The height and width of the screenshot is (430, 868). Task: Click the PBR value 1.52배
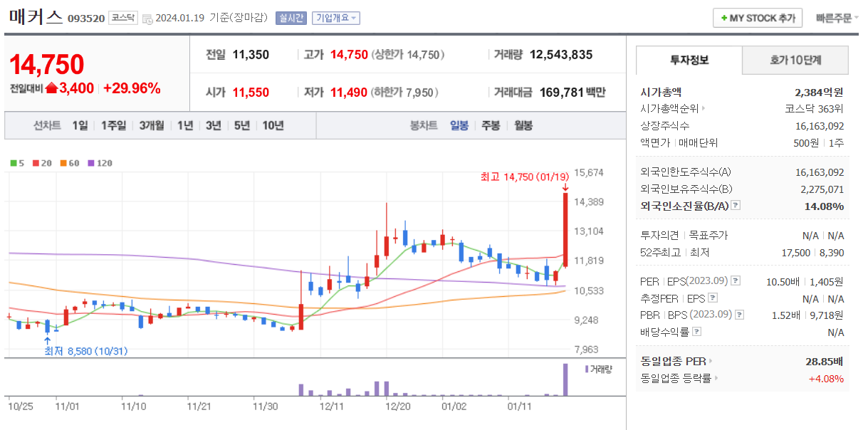(788, 315)
